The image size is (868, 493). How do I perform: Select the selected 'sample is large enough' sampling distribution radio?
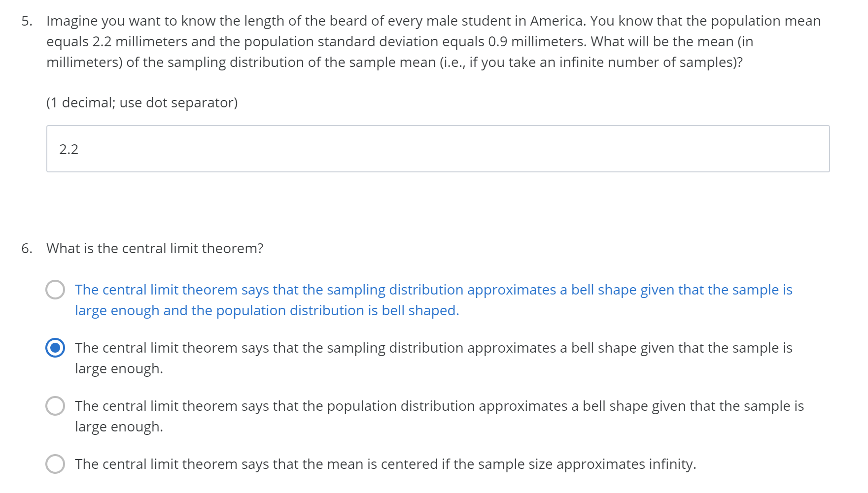(x=55, y=348)
